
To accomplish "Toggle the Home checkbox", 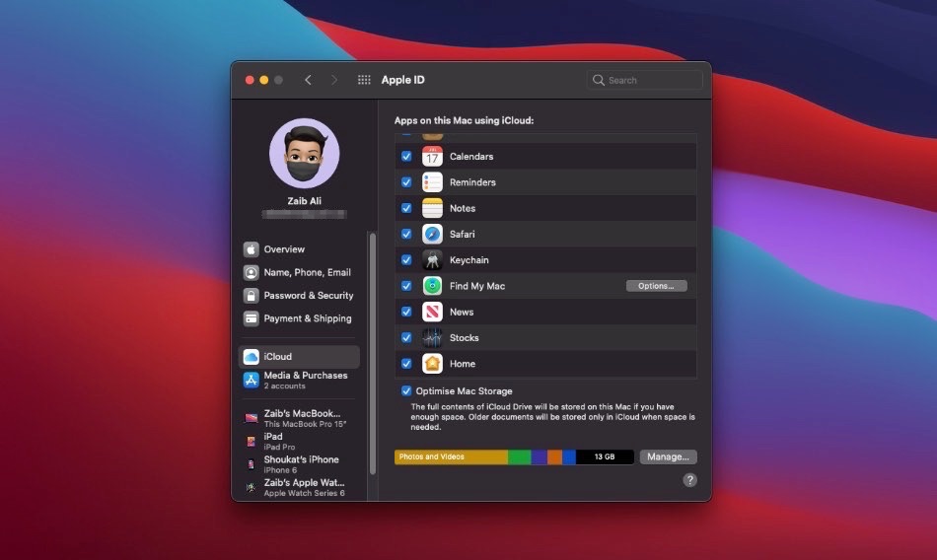I will coord(406,364).
